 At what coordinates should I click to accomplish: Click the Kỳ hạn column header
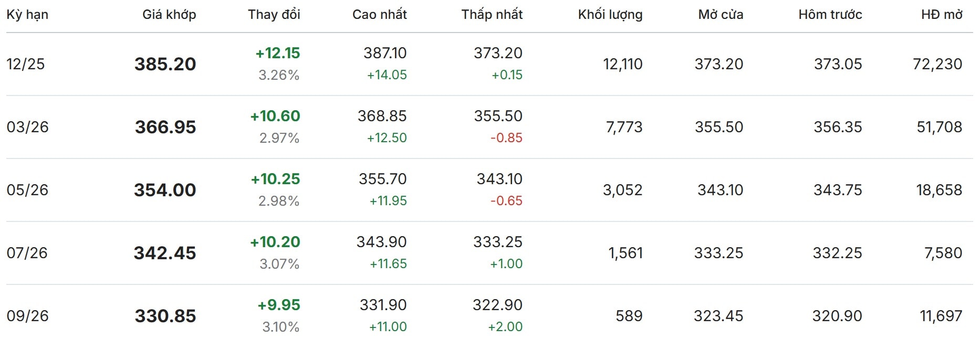pos(27,15)
